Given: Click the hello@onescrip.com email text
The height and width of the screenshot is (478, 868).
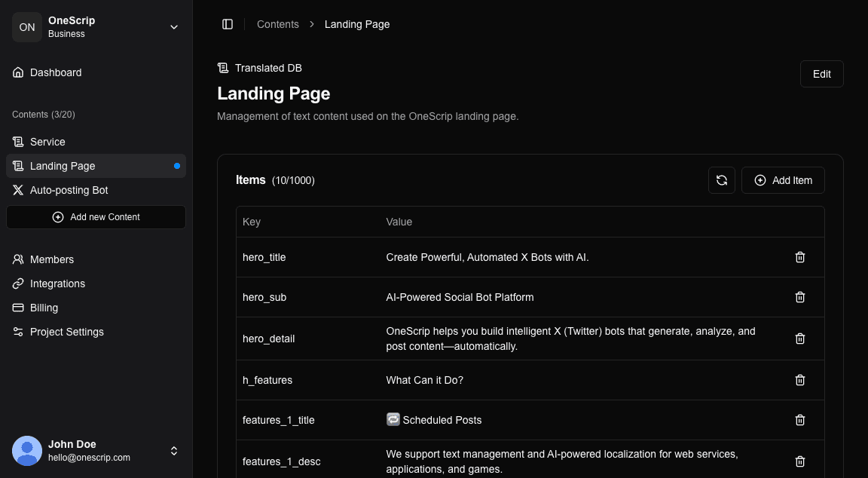Looking at the screenshot, I should pos(89,458).
